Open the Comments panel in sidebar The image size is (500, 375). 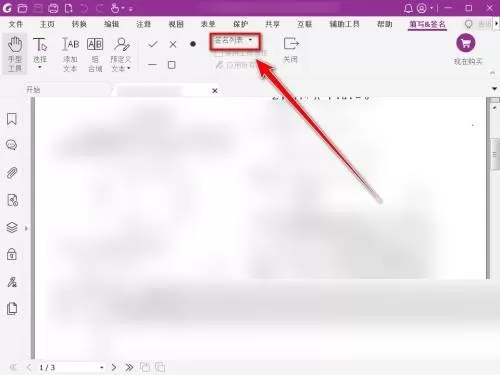12,145
